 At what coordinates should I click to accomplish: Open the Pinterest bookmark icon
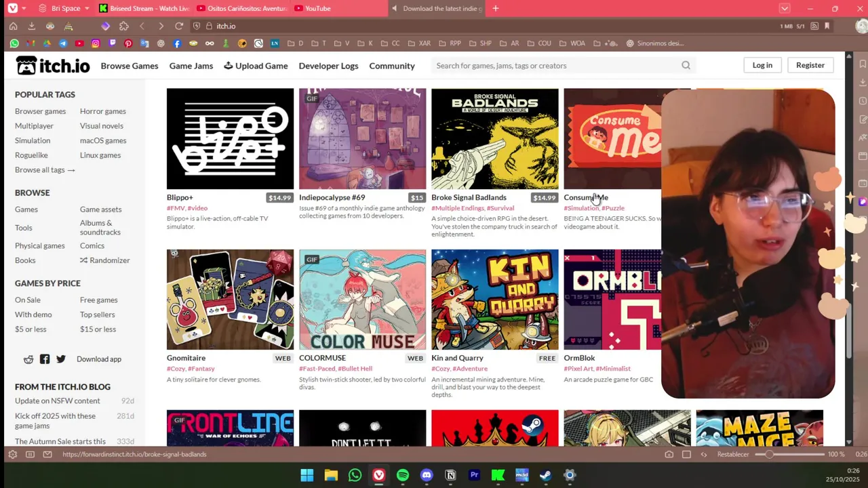[x=128, y=43]
